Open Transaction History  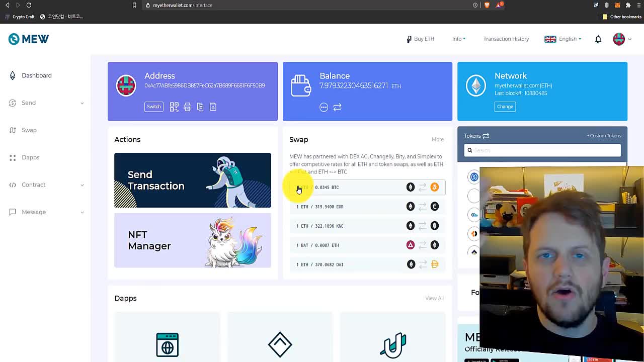pos(506,39)
